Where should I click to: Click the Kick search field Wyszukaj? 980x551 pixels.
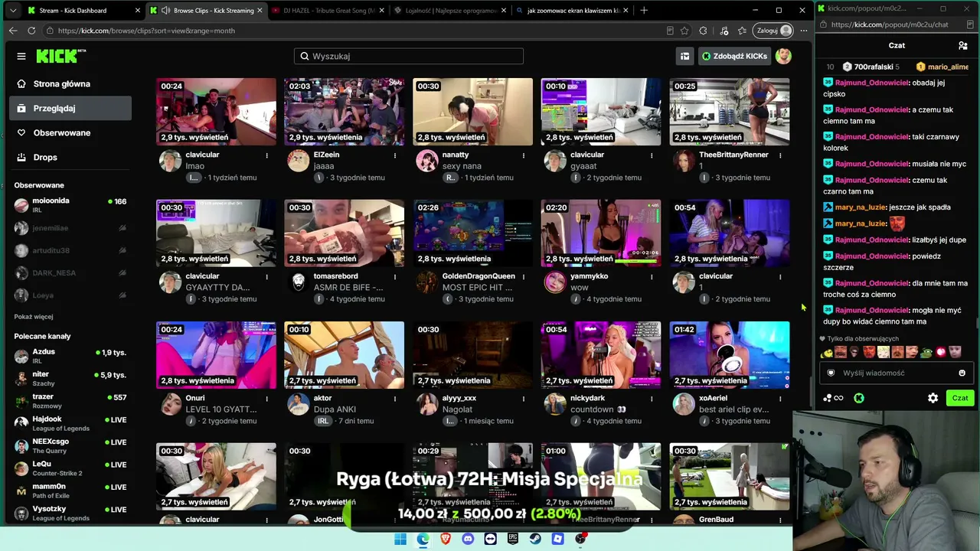point(409,56)
